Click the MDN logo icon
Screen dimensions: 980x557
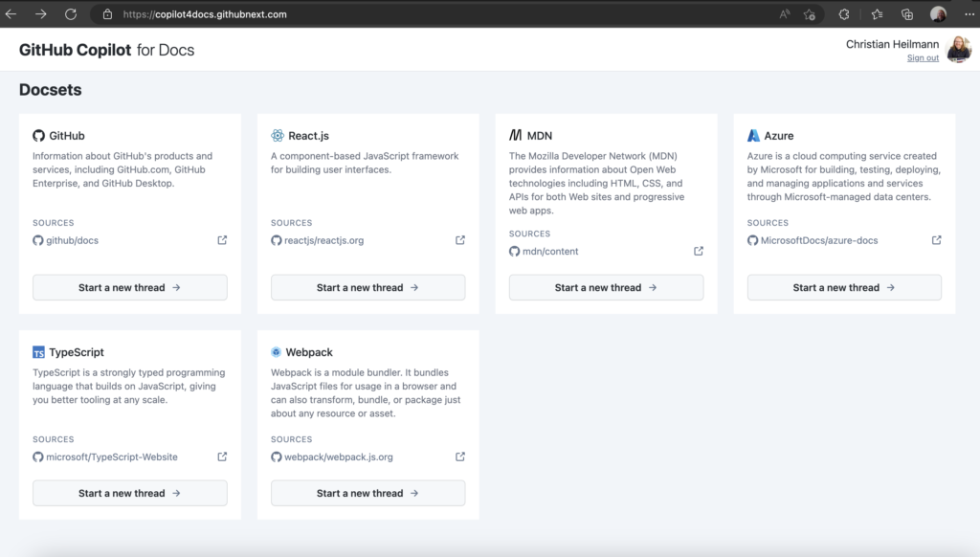pyautogui.click(x=515, y=135)
